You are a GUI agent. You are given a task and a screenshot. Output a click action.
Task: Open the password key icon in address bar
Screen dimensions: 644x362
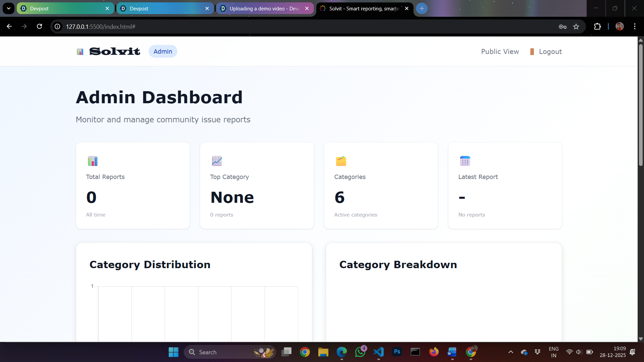pyautogui.click(x=562, y=26)
